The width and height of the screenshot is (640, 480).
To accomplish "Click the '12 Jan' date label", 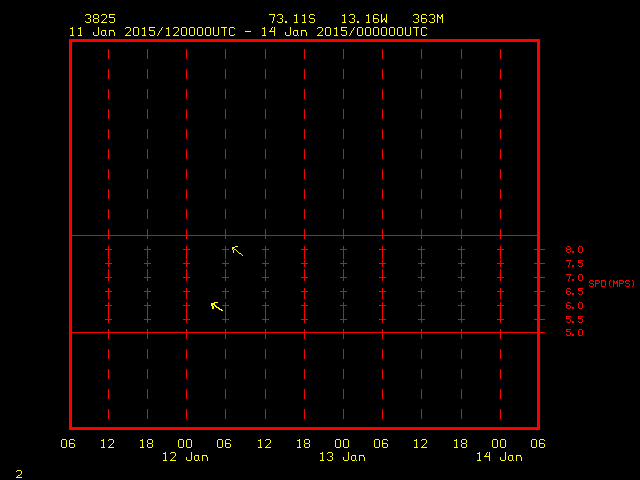I will pos(185,457).
